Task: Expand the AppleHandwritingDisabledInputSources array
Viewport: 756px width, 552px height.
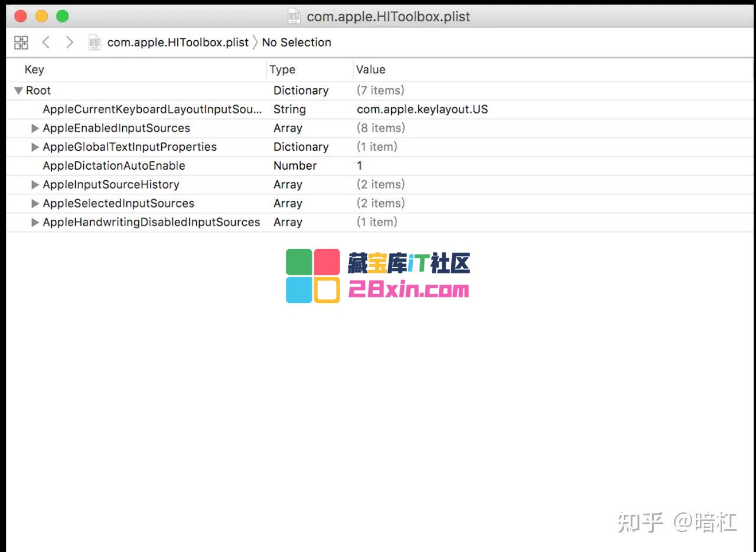Action: pyautogui.click(x=35, y=223)
